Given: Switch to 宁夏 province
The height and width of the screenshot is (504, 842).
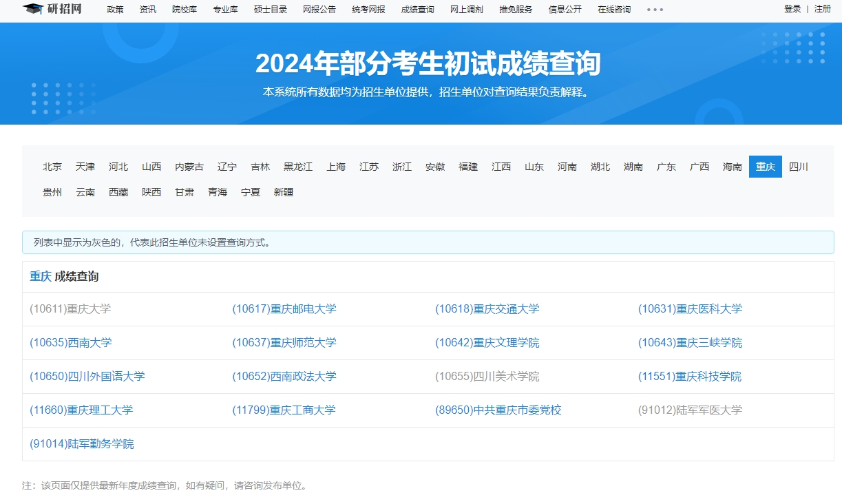Looking at the screenshot, I should [x=251, y=192].
